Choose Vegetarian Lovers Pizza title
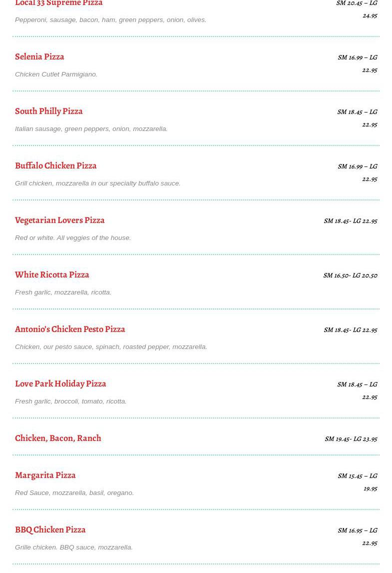This screenshot has height=573, width=392. pyautogui.click(x=59, y=220)
